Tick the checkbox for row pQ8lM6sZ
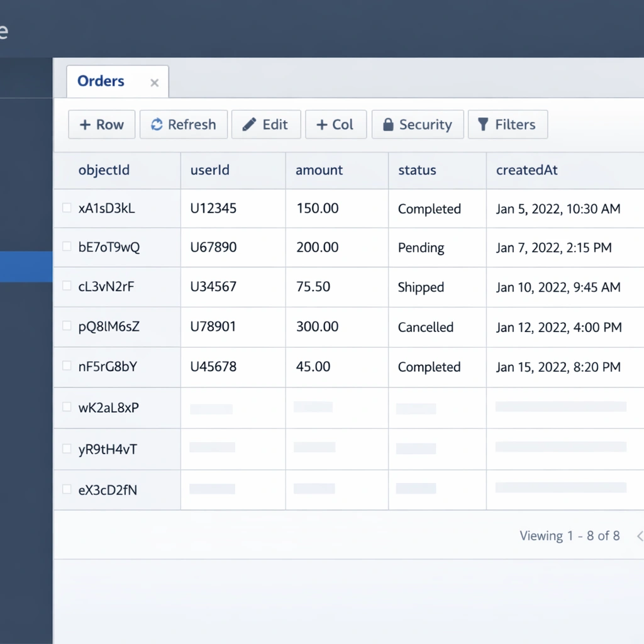Viewport: 644px width, 644px height. (x=67, y=326)
